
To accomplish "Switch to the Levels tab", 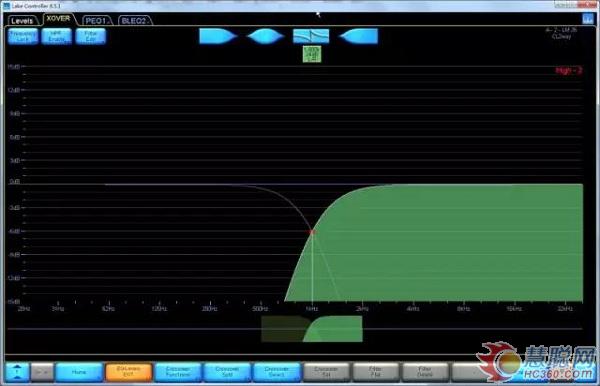I will click(x=22, y=21).
